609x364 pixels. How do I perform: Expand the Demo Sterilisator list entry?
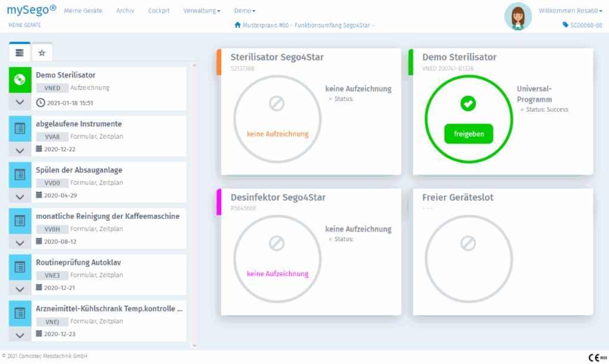[20, 102]
